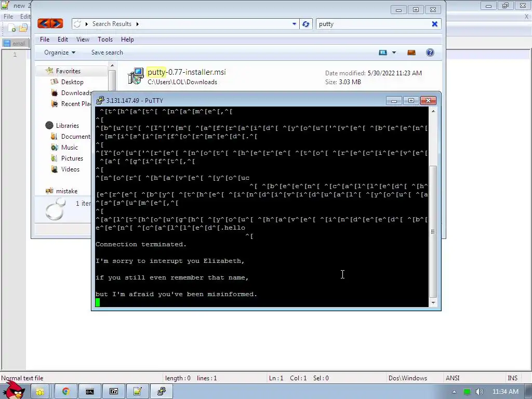The image size is (532, 399).
Task: Click Dos\Windows in Notepad++ status bar
Action: pos(407,378)
